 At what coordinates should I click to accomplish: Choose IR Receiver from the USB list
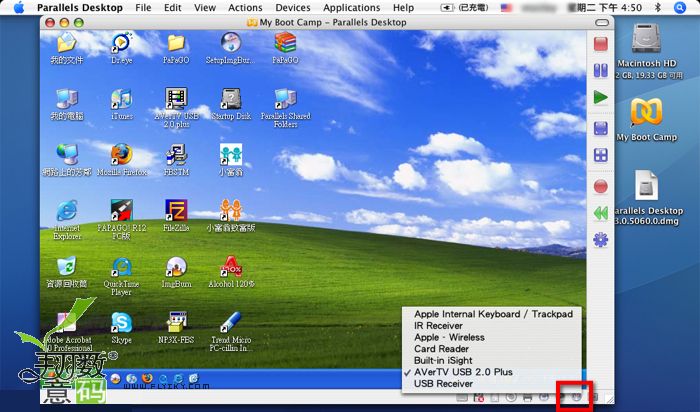(492, 326)
